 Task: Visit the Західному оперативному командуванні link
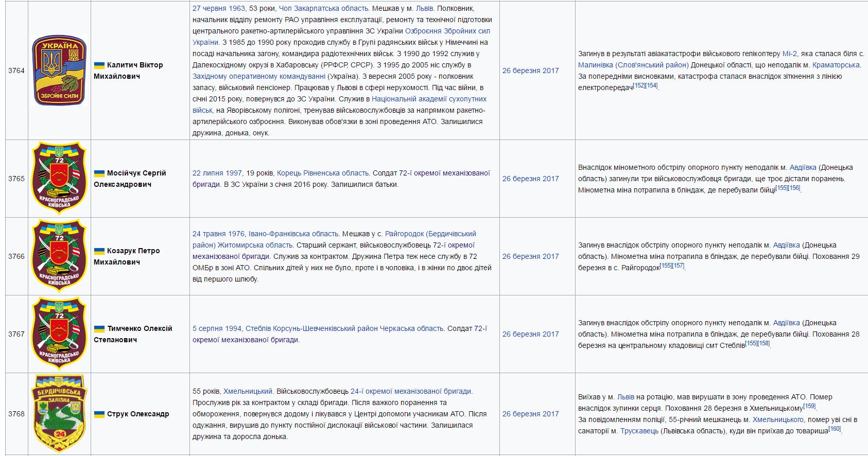[259, 76]
